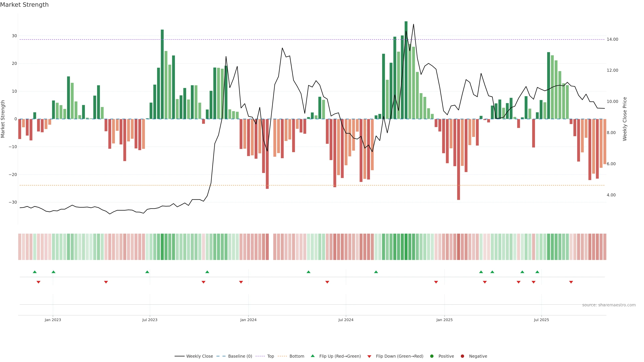Screen dimensions: 644x362
Task: Click the green flip-up marker just before Jul 2023
Action: pos(147,272)
